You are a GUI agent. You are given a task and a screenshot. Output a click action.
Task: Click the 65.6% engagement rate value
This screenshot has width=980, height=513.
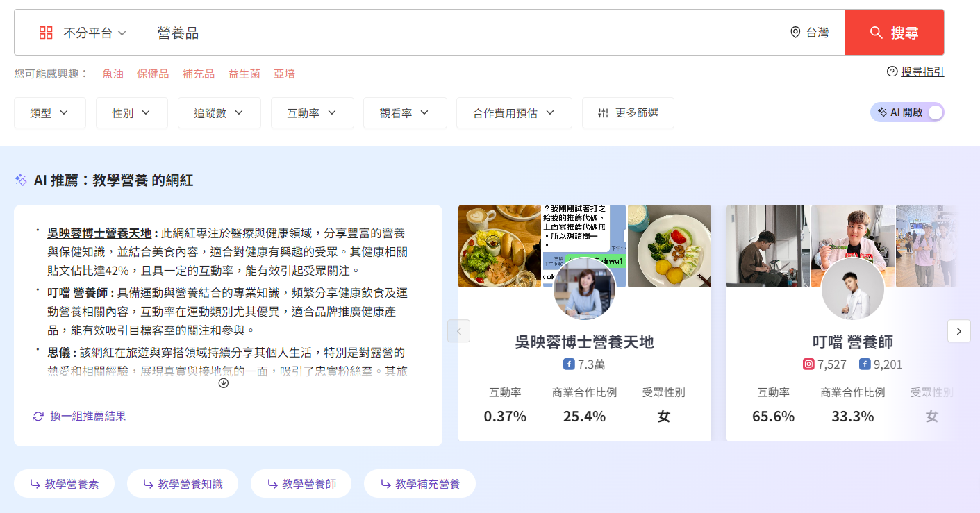[x=773, y=417]
